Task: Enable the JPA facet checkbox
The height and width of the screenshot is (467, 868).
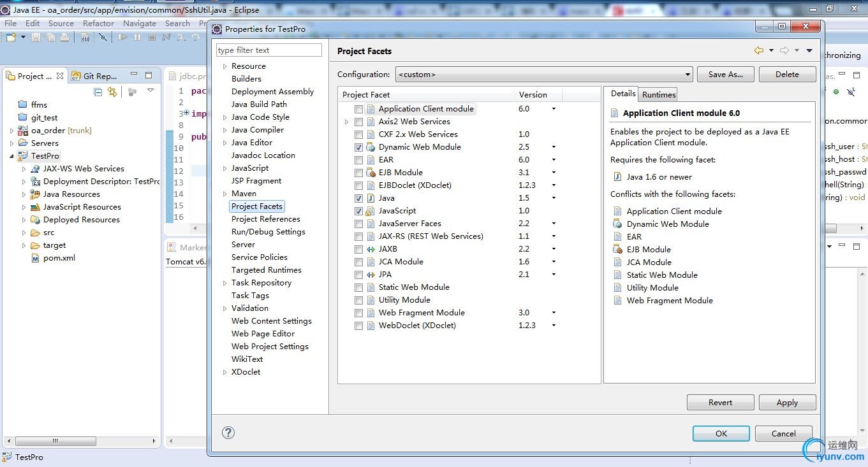Action: pos(359,275)
